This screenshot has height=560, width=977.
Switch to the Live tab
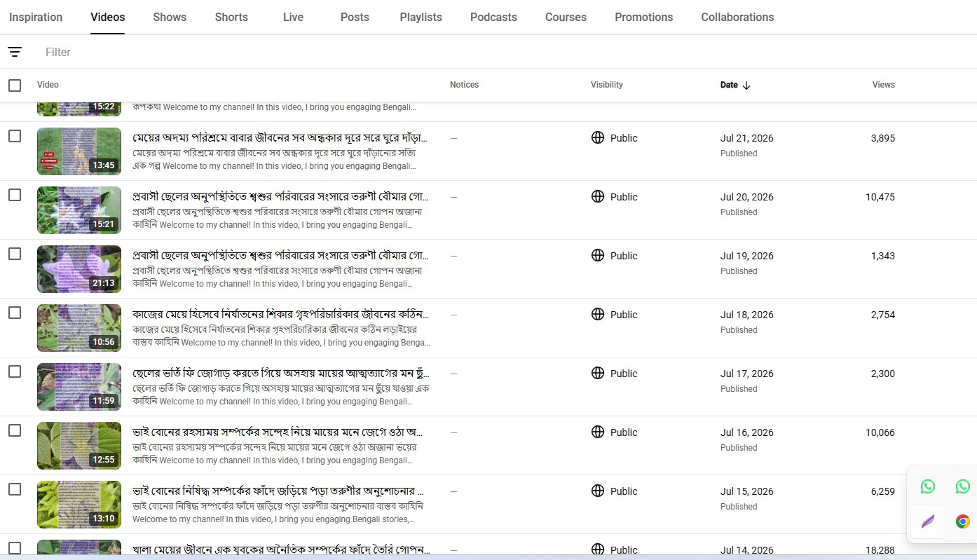point(293,17)
